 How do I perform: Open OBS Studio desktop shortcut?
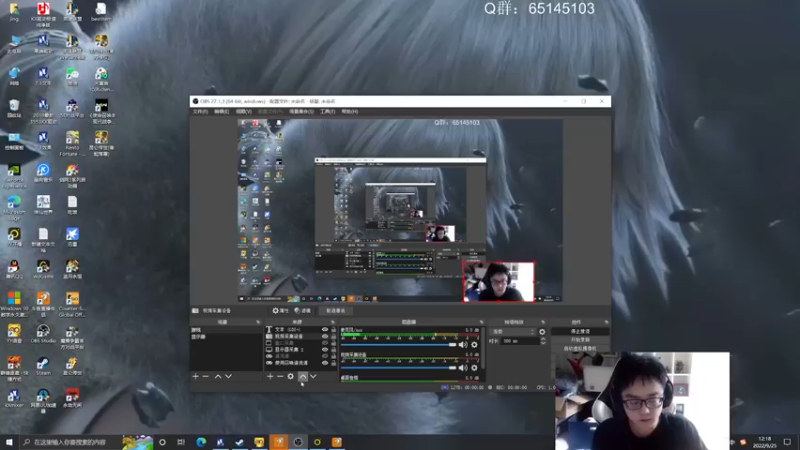point(43,334)
